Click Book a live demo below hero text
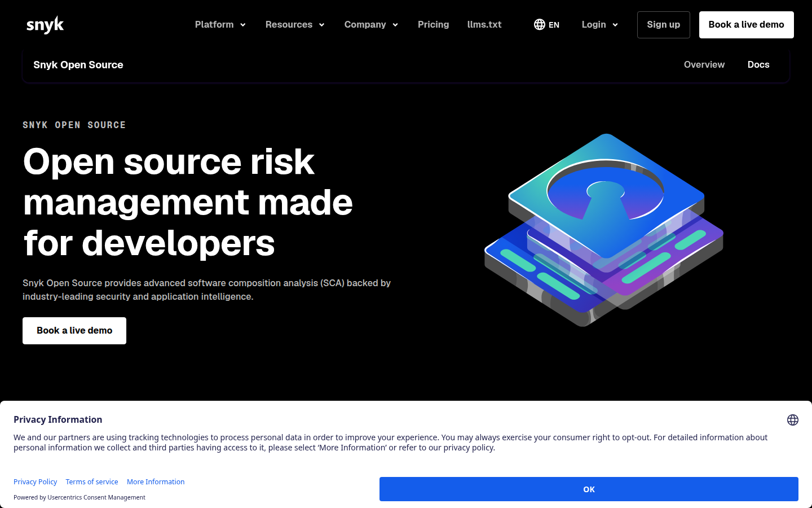Viewport: 812px width, 508px height. click(x=74, y=331)
